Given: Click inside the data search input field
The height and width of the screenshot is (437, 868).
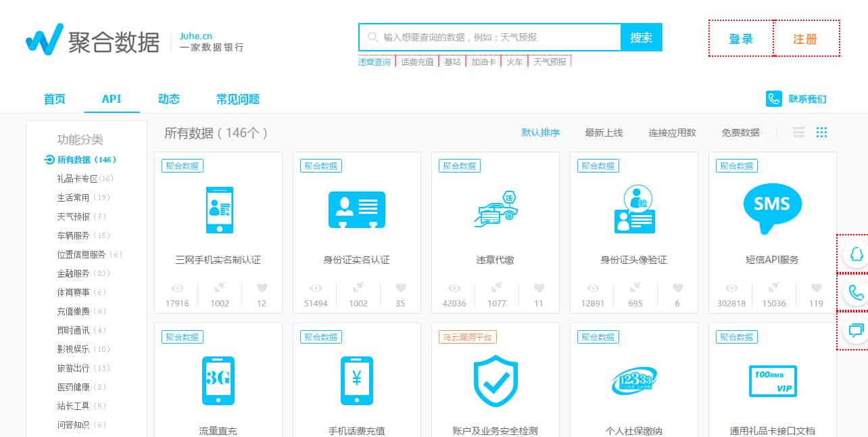Looking at the screenshot, I should pyautogui.click(x=487, y=38).
